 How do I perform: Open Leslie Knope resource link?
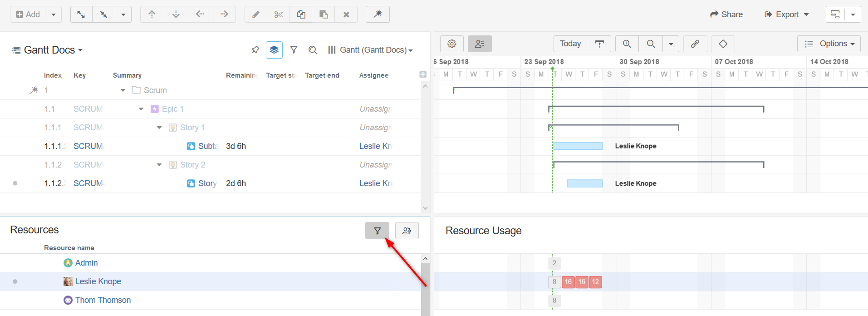pyautogui.click(x=98, y=281)
